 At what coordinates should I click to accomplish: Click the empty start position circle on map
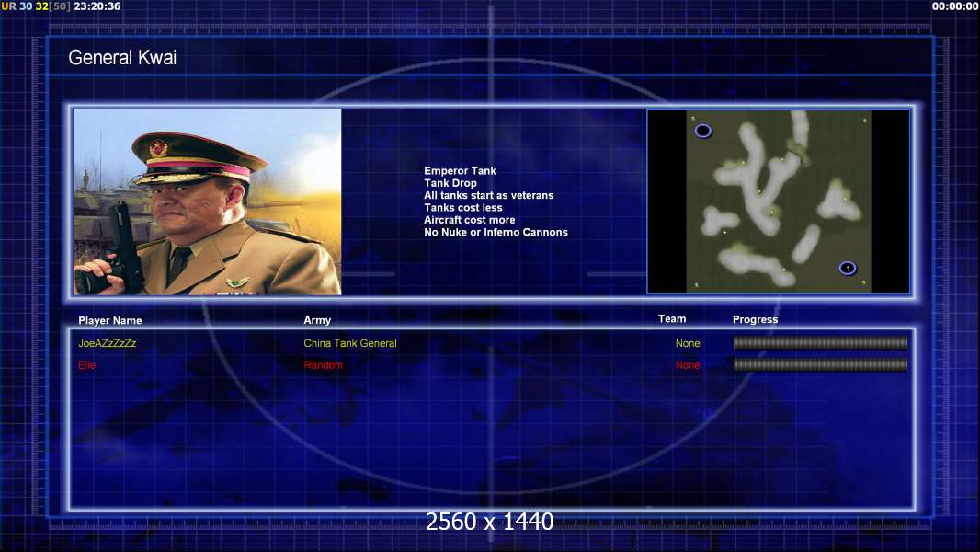pyautogui.click(x=703, y=131)
